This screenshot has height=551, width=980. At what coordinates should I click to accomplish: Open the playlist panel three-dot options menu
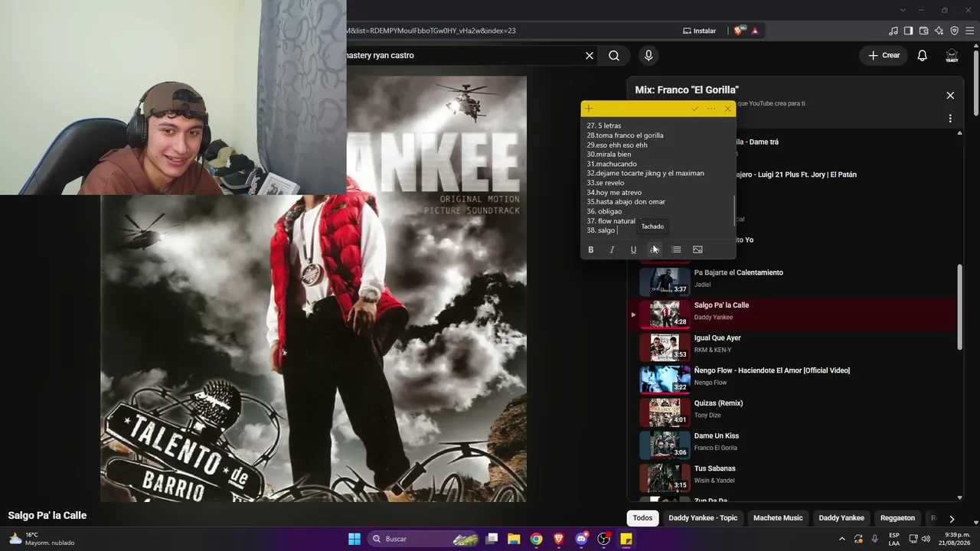point(950,119)
